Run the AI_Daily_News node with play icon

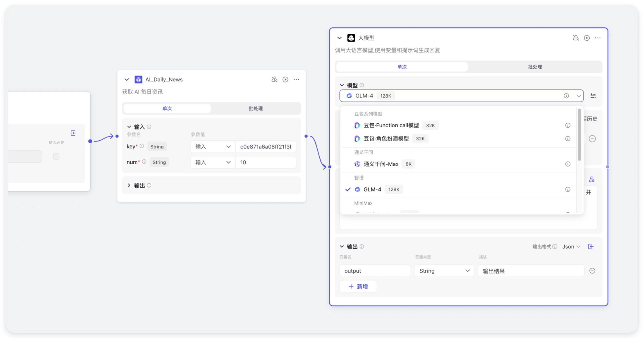(285, 80)
